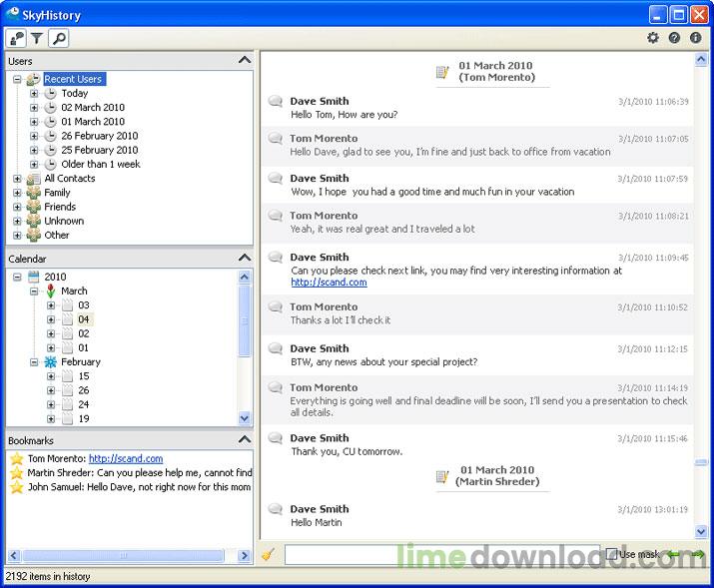Click the star beside Martin Shreder bookmark
The height and width of the screenshot is (588, 714).
click(16, 472)
